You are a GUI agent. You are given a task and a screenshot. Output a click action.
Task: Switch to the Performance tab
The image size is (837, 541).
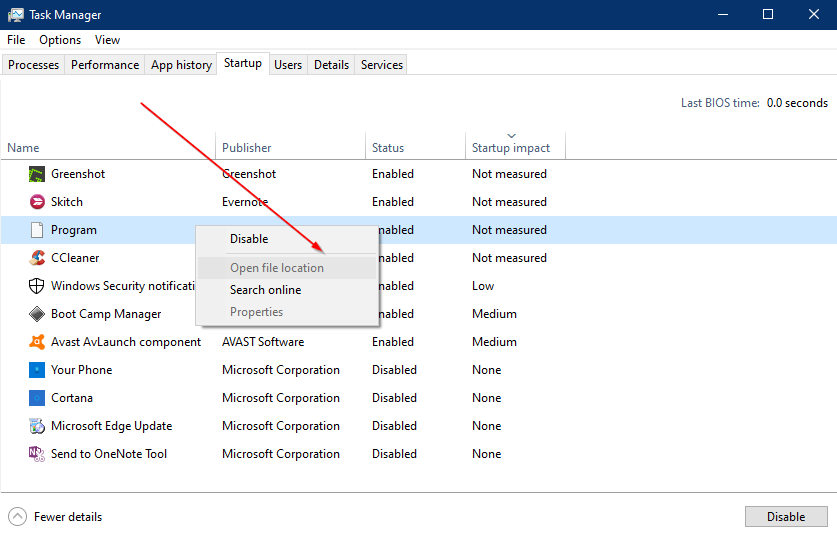coord(105,65)
